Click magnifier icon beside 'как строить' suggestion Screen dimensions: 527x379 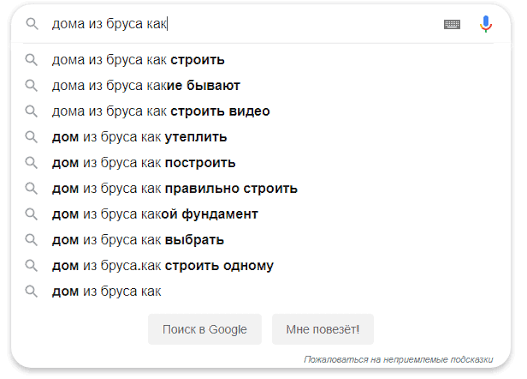pos(31,60)
